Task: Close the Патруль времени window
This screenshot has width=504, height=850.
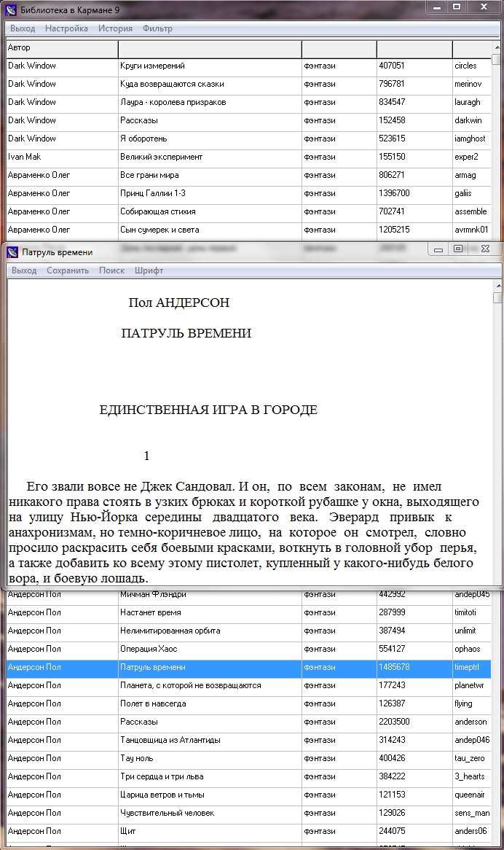Action: 485,249
